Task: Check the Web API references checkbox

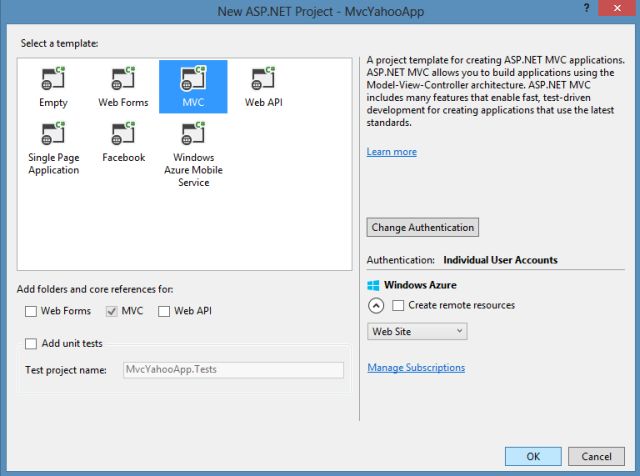Action: pyautogui.click(x=164, y=311)
